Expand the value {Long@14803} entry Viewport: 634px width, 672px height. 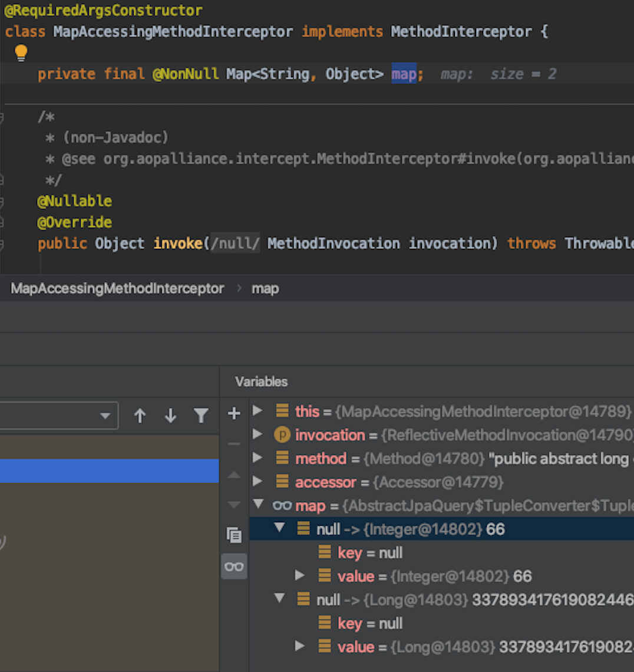pos(300,647)
